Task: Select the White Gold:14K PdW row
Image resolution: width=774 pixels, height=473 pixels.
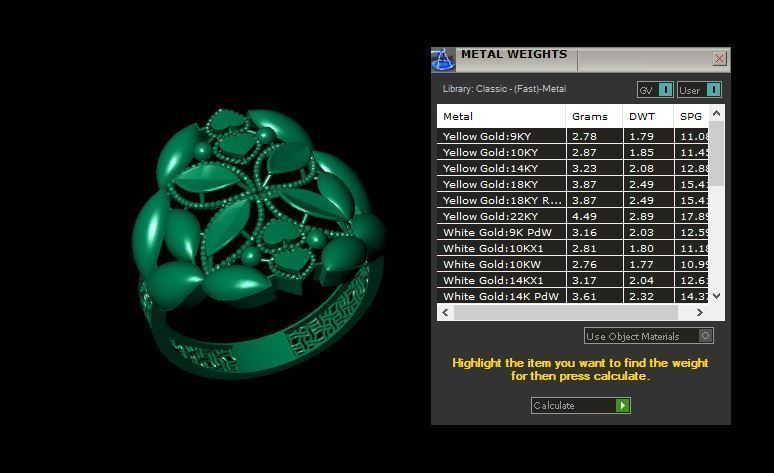Action: click(573, 296)
